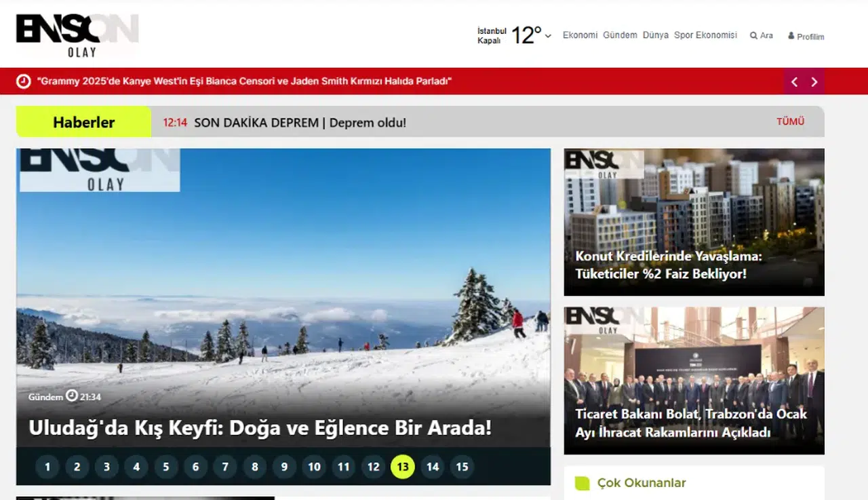Click the Enson Olay logo in header
This screenshot has width=868, height=500.
(x=77, y=35)
